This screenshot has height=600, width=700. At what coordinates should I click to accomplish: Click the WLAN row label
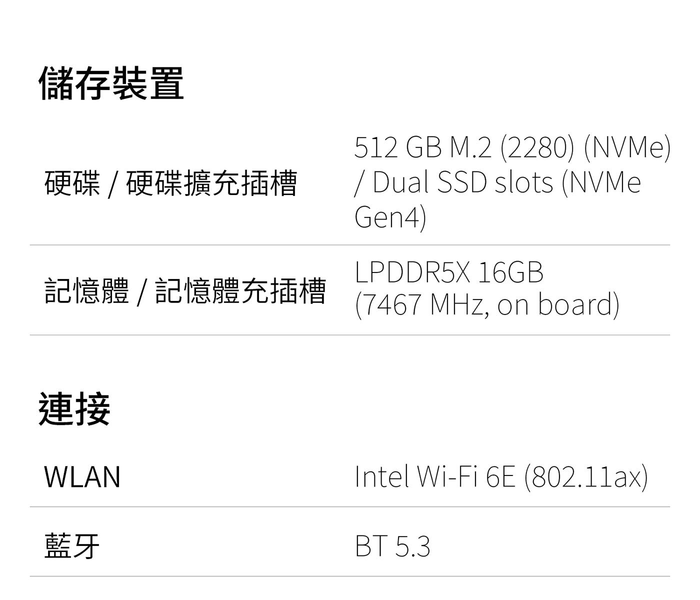coord(82,477)
